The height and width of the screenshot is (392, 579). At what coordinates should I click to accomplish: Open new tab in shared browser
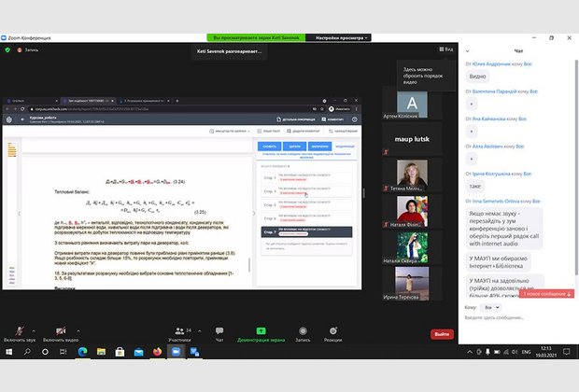[x=177, y=101]
